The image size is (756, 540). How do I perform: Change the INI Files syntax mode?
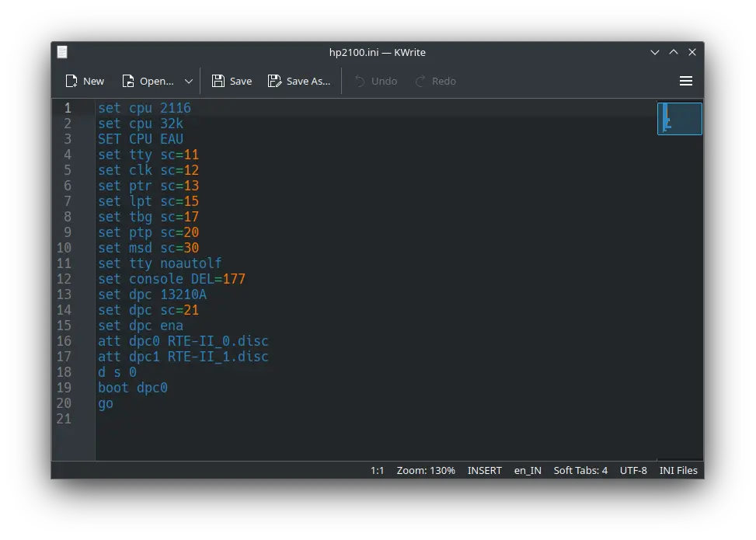tap(678, 470)
